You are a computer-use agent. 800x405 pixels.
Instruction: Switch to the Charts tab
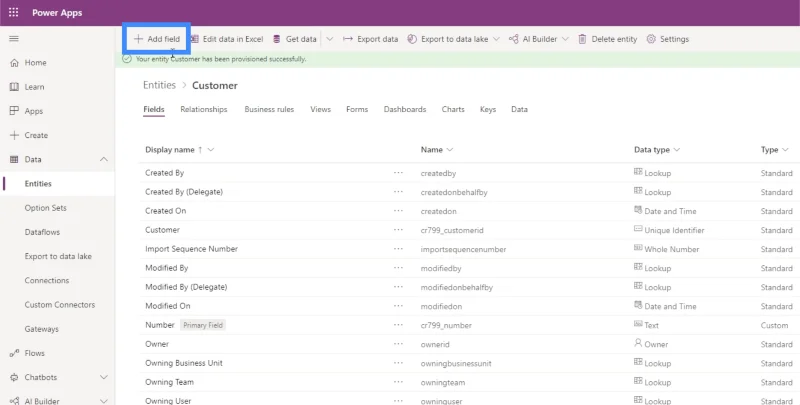click(x=453, y=110)
